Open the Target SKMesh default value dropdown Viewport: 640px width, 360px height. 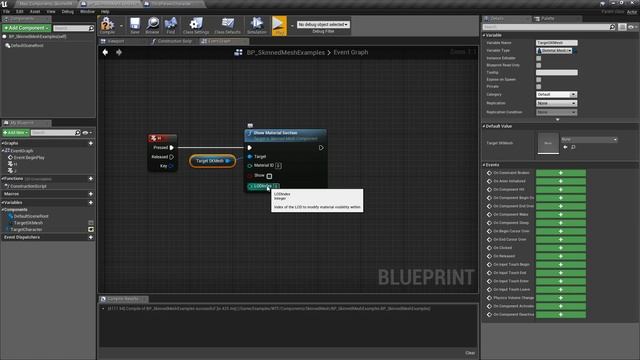click(589, 140)
